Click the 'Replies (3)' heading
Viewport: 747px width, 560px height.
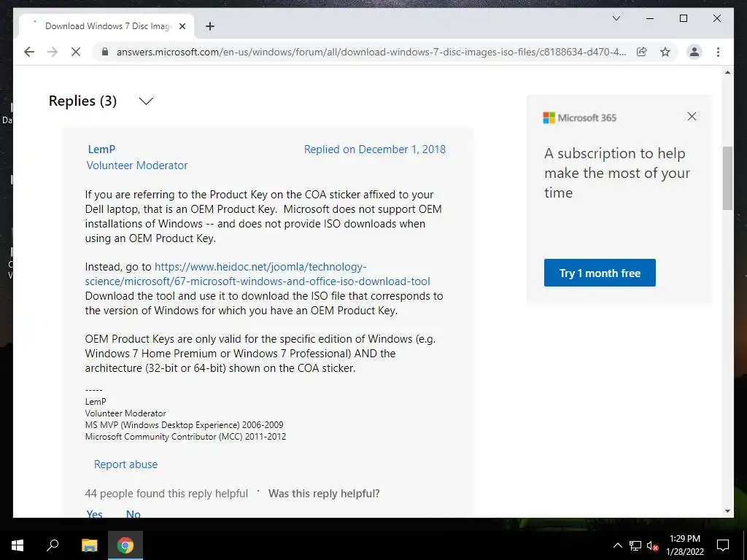83,101
